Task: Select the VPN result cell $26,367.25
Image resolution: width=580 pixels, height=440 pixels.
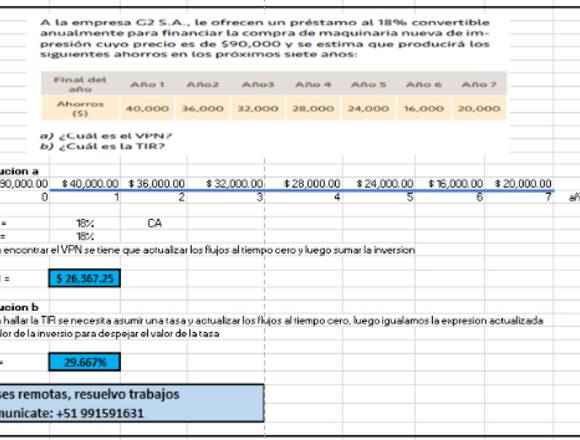Action: click(x=84, y=278)
